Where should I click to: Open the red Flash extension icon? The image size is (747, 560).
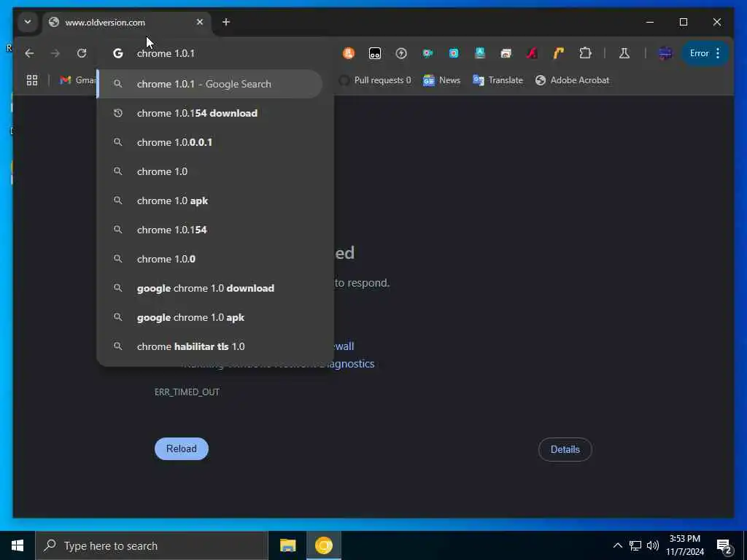pos(532,53)
